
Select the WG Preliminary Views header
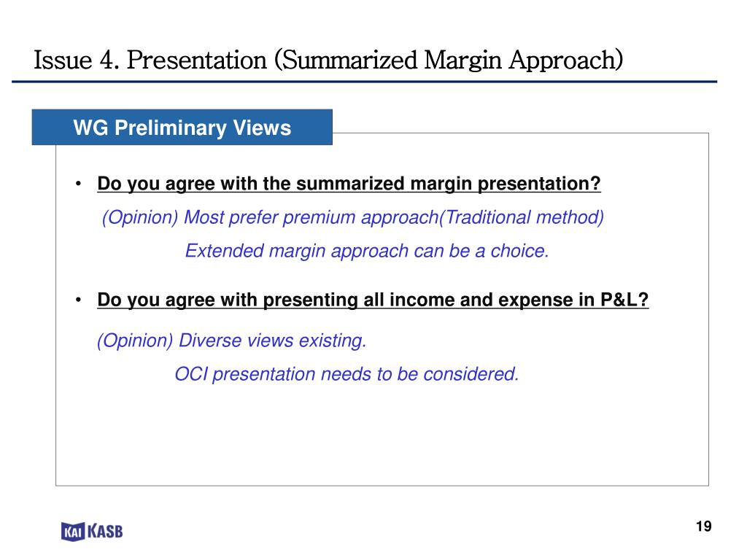tap(182, 127)
